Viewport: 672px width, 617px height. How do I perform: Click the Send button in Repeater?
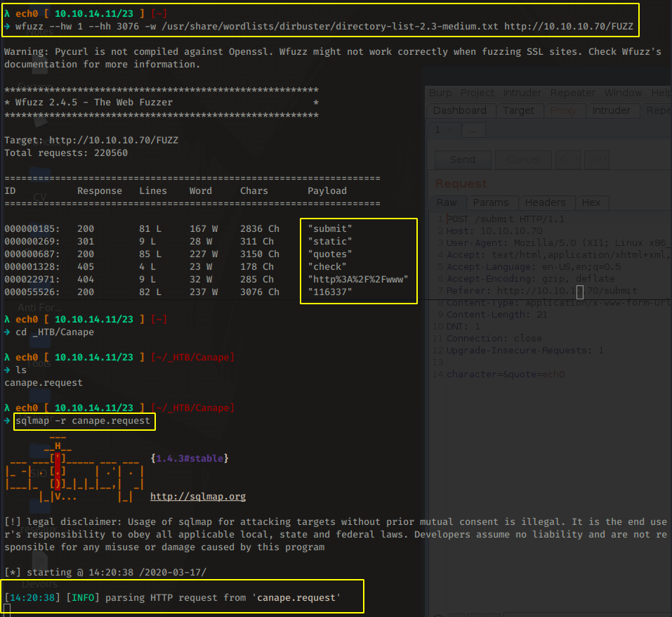(463, 160)
